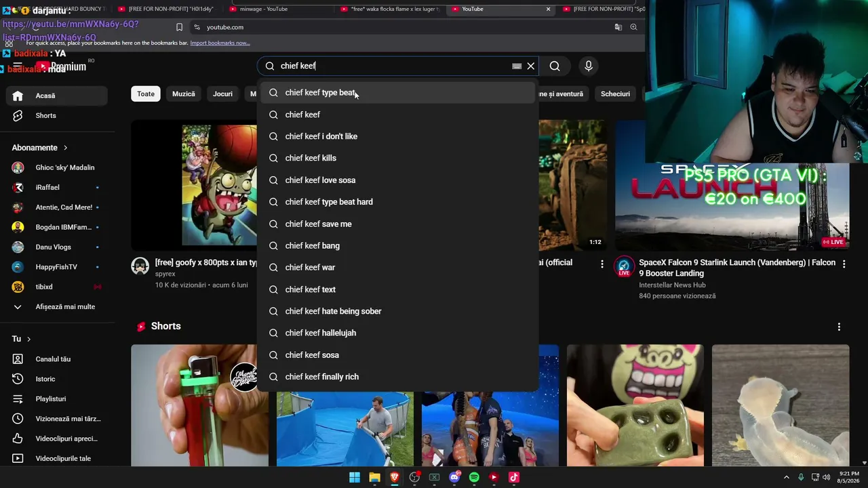Viewport: 868px width, 488px height.
Task: Show hidden system tray icons chevron
Action: click(787, 477)
